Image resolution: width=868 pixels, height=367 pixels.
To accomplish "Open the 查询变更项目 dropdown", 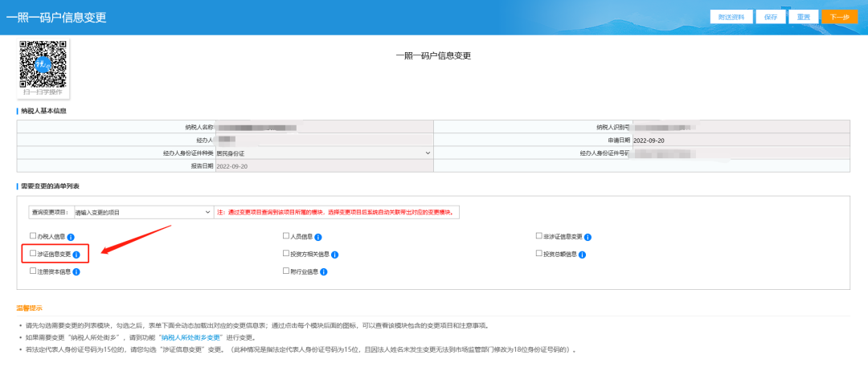I will click(141, 213).
